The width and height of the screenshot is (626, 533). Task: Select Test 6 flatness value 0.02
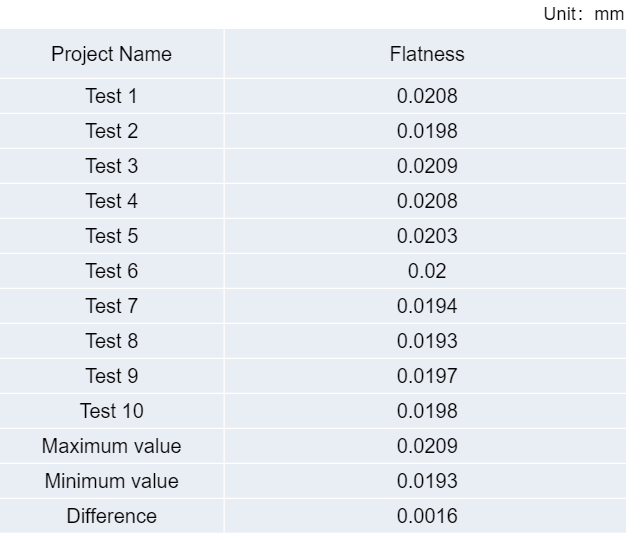tap(427, 271)
